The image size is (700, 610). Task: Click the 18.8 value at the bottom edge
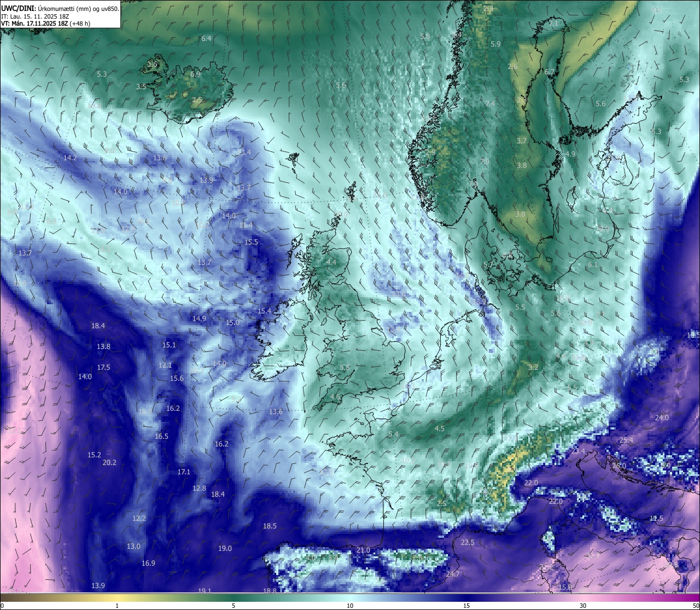point(270,591)
